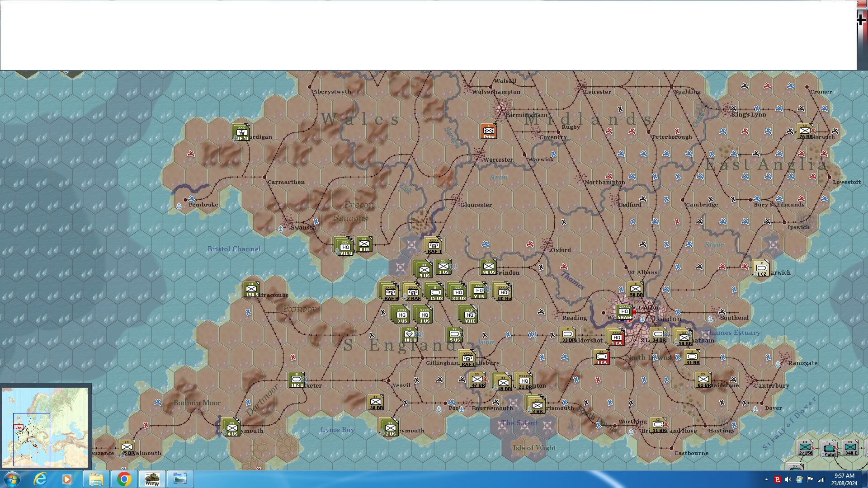Click the volume speaker tray icon

coord(788,479)
